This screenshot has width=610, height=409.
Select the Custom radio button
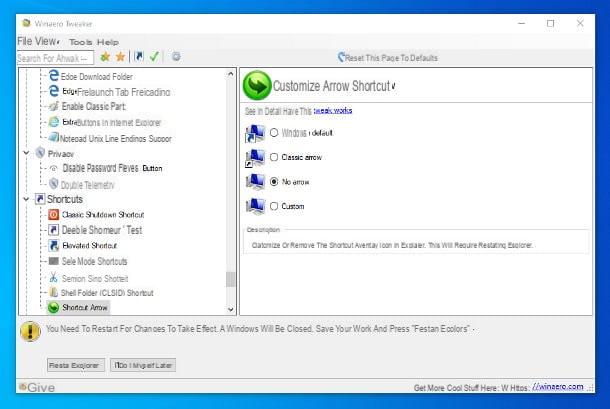pyautogui.click(x=274, y=206)
